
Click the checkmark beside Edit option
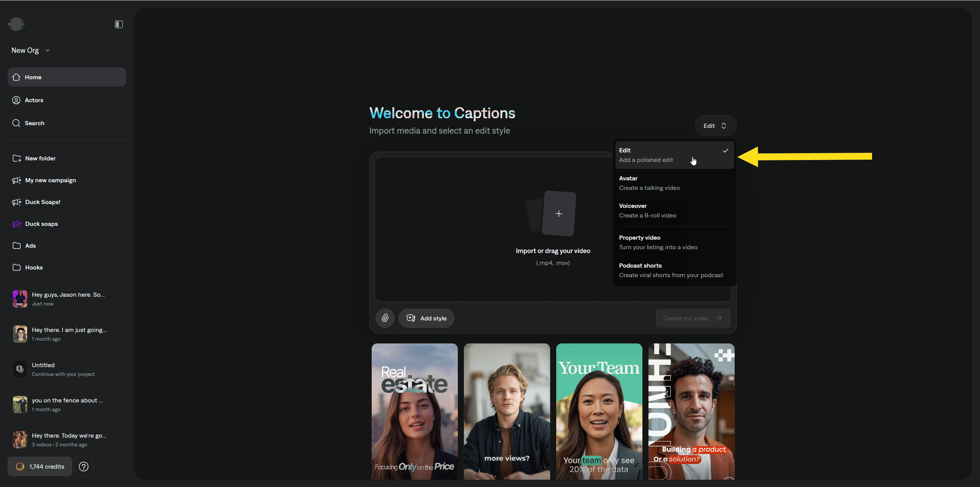(725, 150)
